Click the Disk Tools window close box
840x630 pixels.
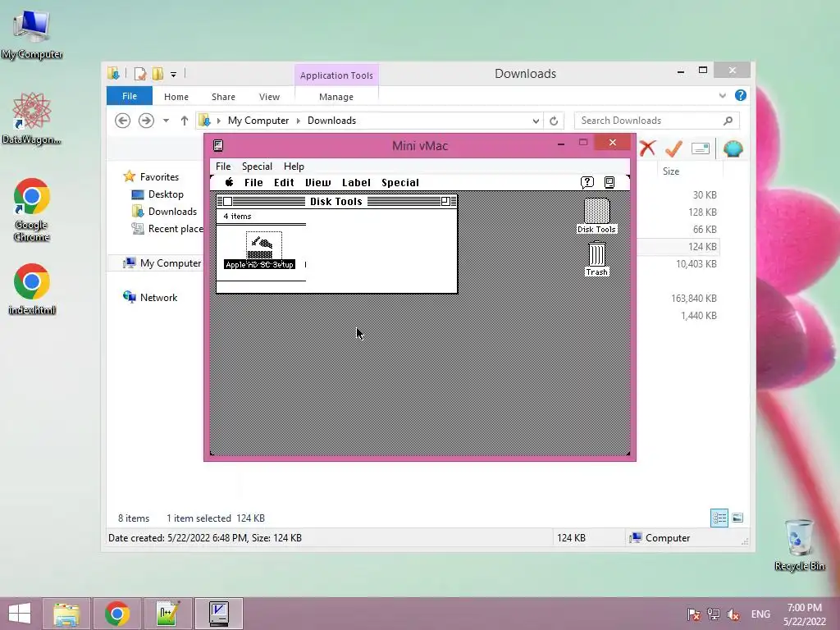pos(228,202)
